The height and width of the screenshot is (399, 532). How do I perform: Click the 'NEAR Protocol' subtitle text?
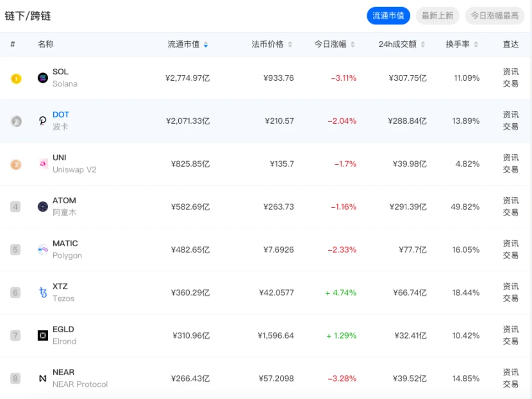point(80,384)
